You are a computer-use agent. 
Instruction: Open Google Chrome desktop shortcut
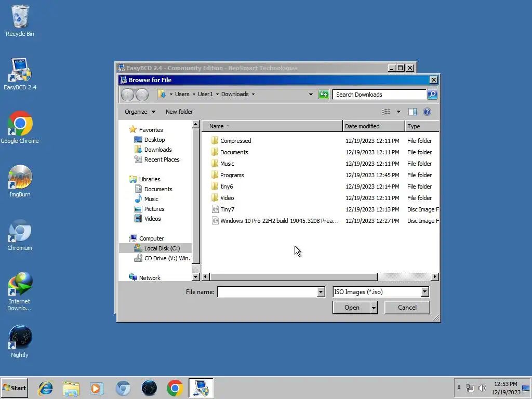pos(20,128)
